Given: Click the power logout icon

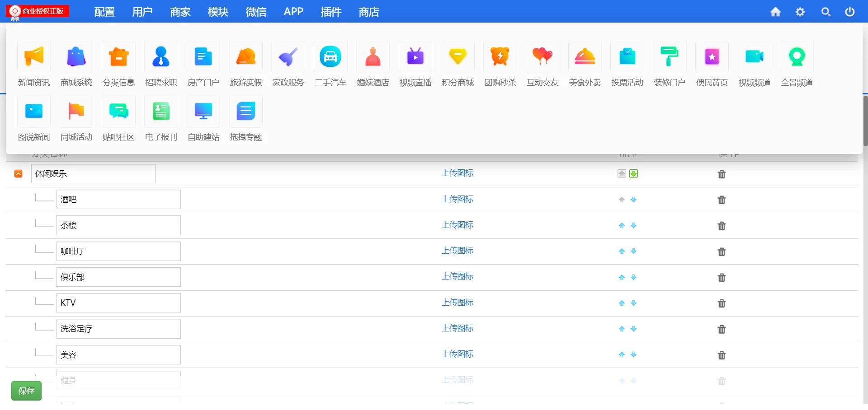Looking at the screenshot, I should coord(850,12).
